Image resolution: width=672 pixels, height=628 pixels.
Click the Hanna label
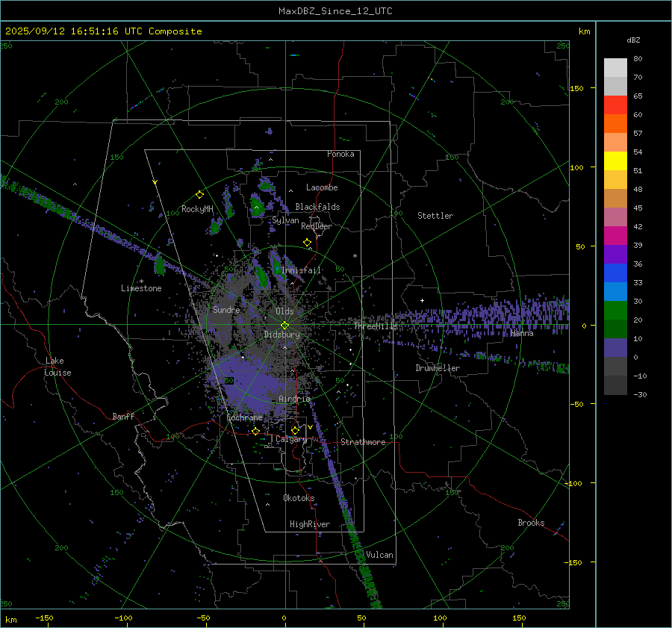pos(522,334)
